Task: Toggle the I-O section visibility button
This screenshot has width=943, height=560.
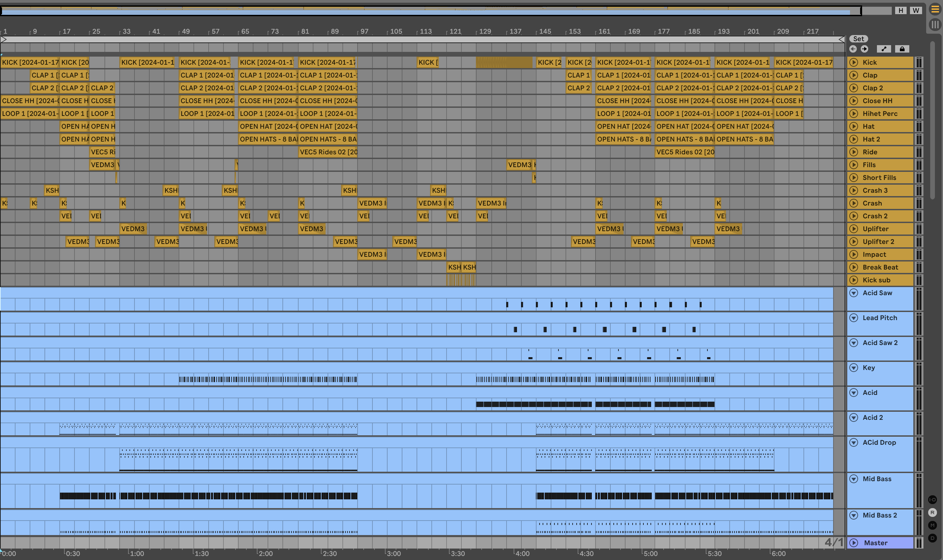Action: pos(932,500)
